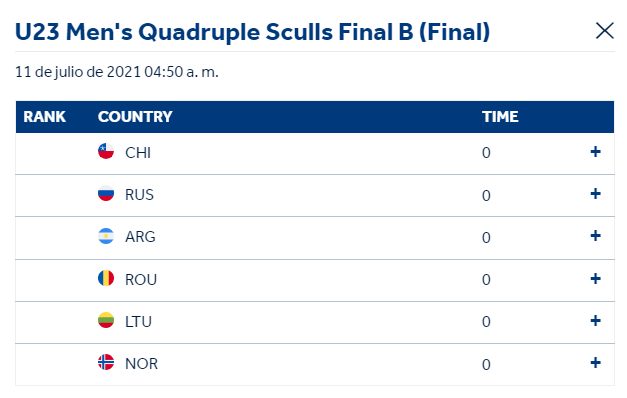Expand the RUS row with plus icon

tap(595, 194)
